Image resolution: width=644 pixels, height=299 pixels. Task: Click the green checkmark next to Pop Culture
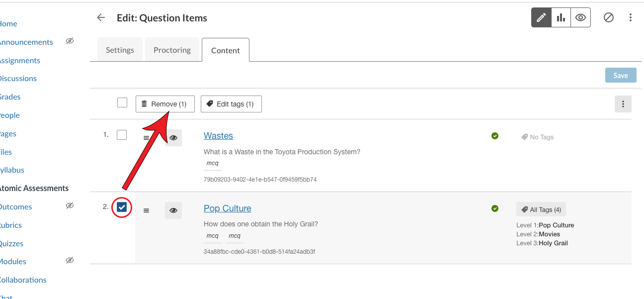click(x=495, y=208)
